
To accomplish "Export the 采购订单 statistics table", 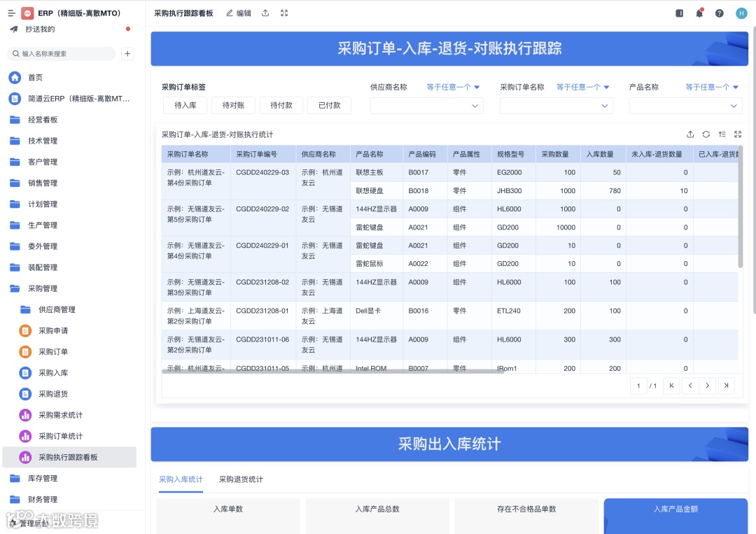I will coord(690,134).
